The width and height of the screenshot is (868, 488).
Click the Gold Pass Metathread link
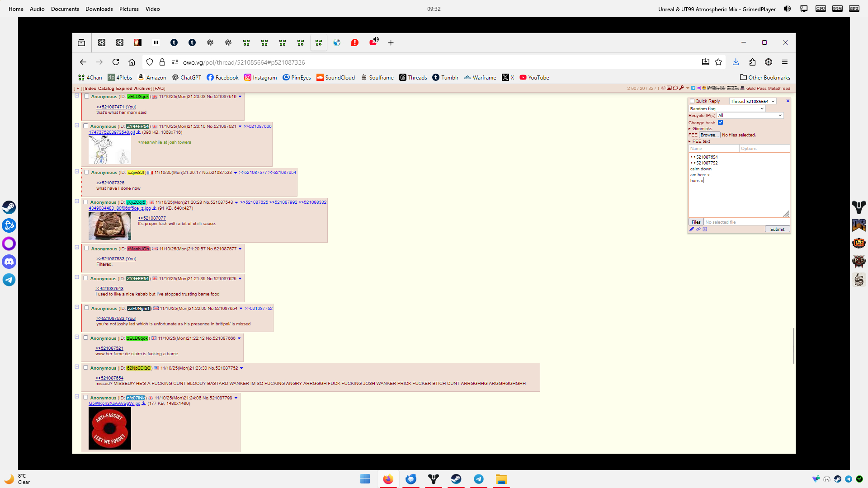pos(768,89)
